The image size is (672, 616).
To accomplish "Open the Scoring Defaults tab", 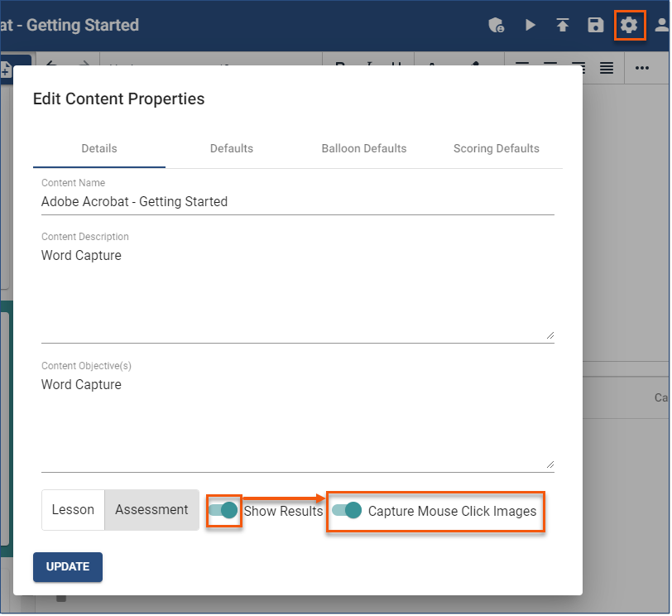I will click(497, 148).
